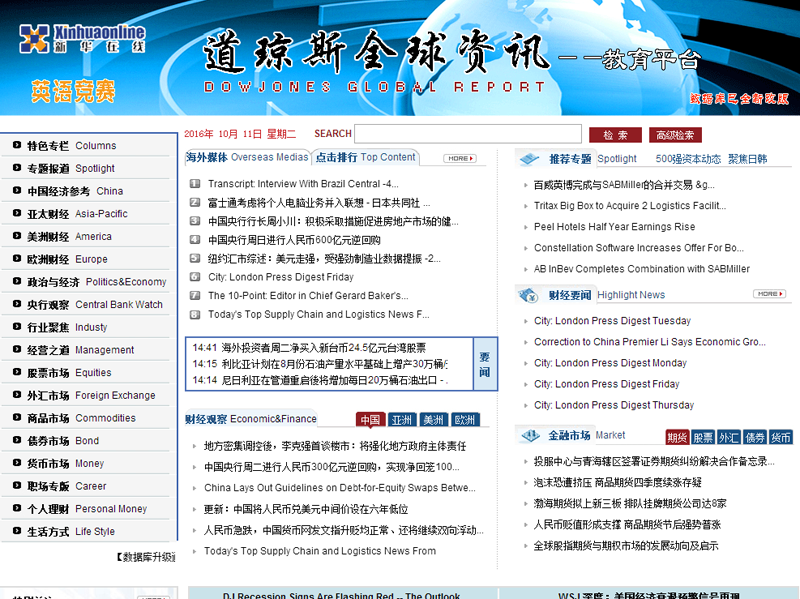Open 生活方式 Life Style section
Viewport: 800px width, 599px height.
(x=71, y=532)
